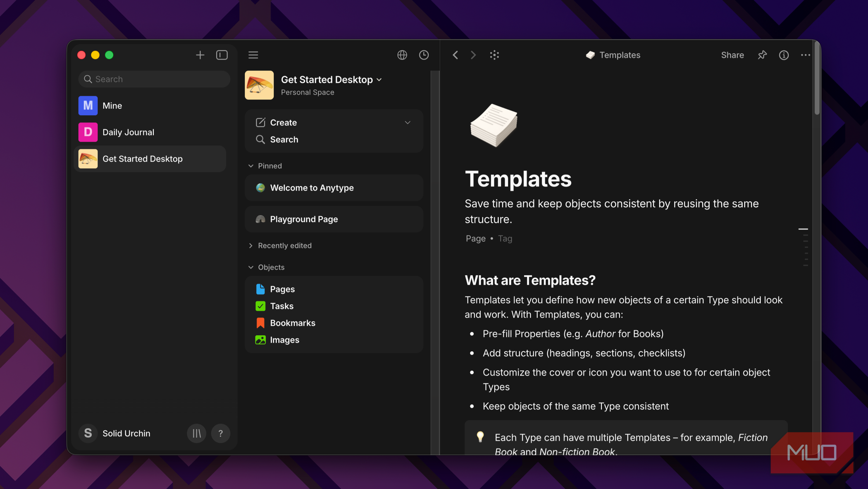The height and width of the screenshot is (489, 868).
Task: Click the sidebar Search field
Action: (x=154, y=79)
